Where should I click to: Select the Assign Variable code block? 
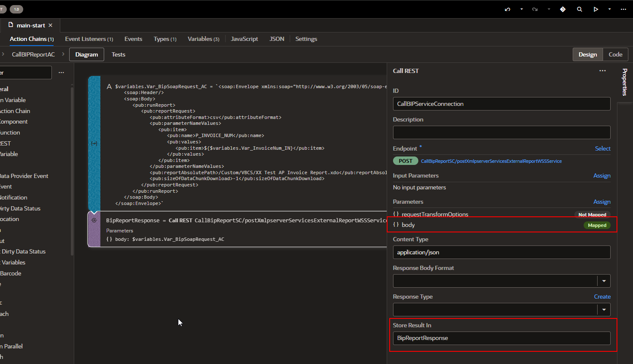[x=251, y=145]
